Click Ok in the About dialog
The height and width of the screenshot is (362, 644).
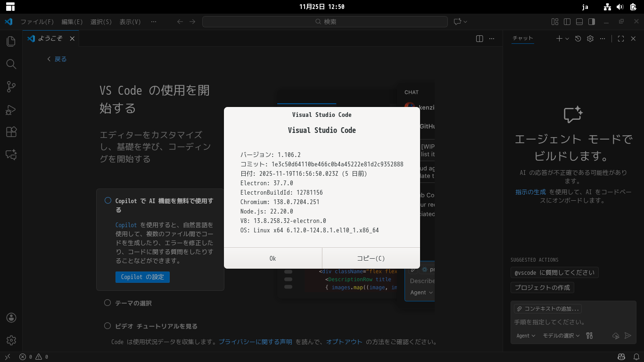273,258
